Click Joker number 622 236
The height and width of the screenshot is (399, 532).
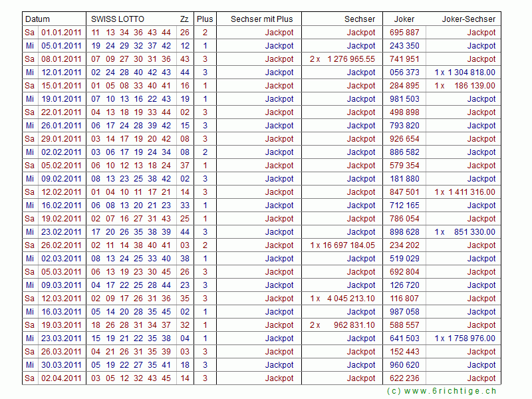(x=404, y=378)
